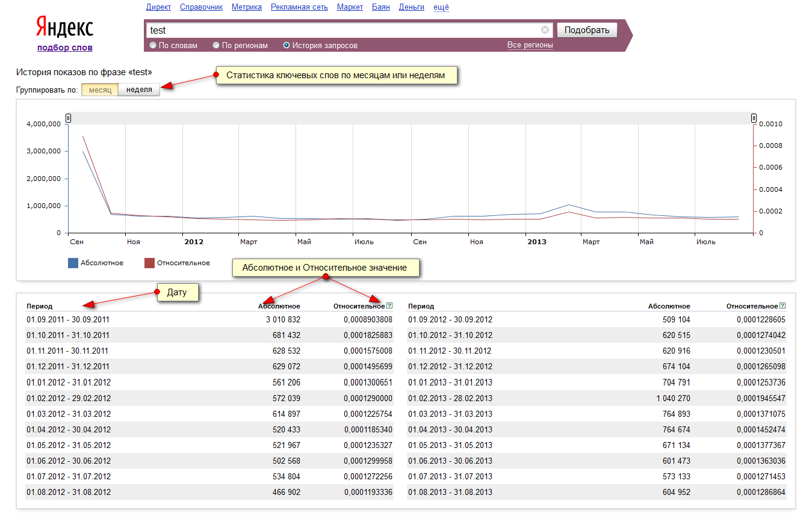Click the value 604 952
812x522 pixels.
coord(677,492)
